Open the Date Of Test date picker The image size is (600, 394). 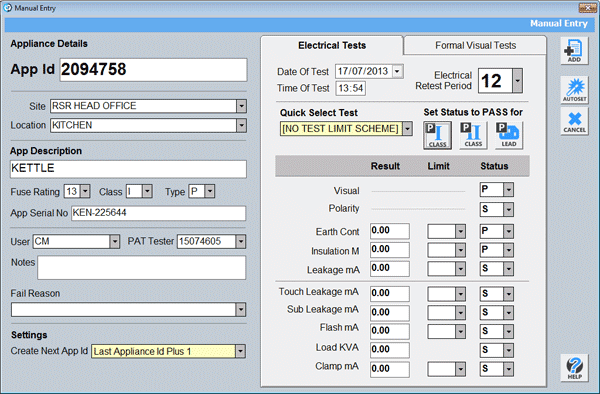pyautogui.click(x=398, y=71)
